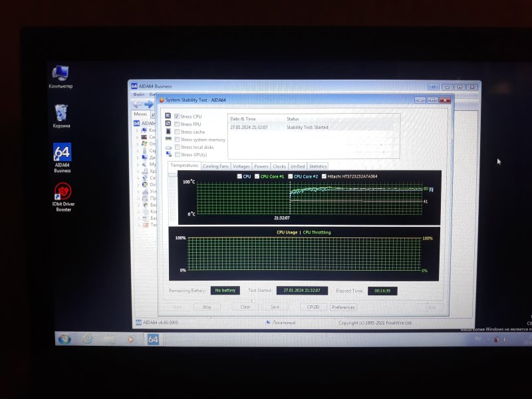Switch to the Cooling Fans tab
This screenshot has width=532, height=399.
pyautogui.click(x=215, y=166)
